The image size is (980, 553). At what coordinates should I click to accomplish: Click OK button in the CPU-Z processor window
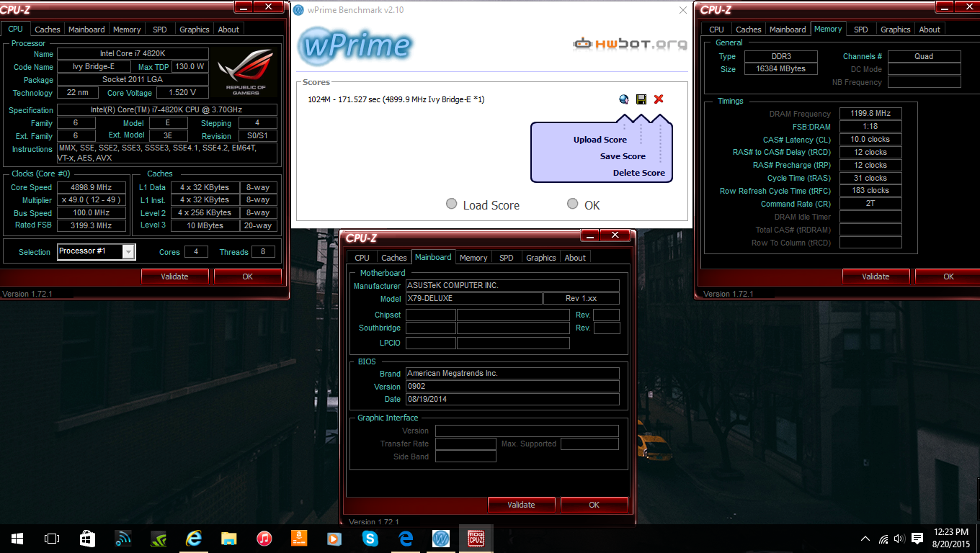pyautogui.click(x=248, y=276)
